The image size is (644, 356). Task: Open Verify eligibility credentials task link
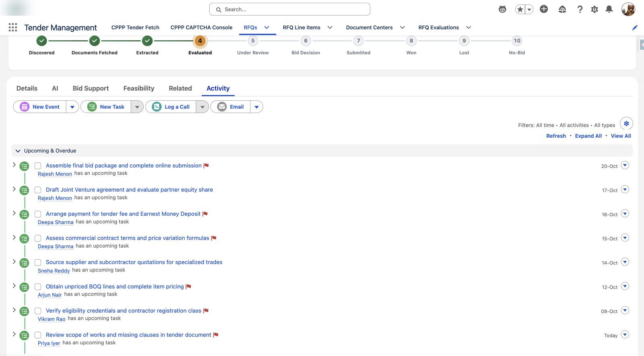pyautogui.click(x=124, y=310)
